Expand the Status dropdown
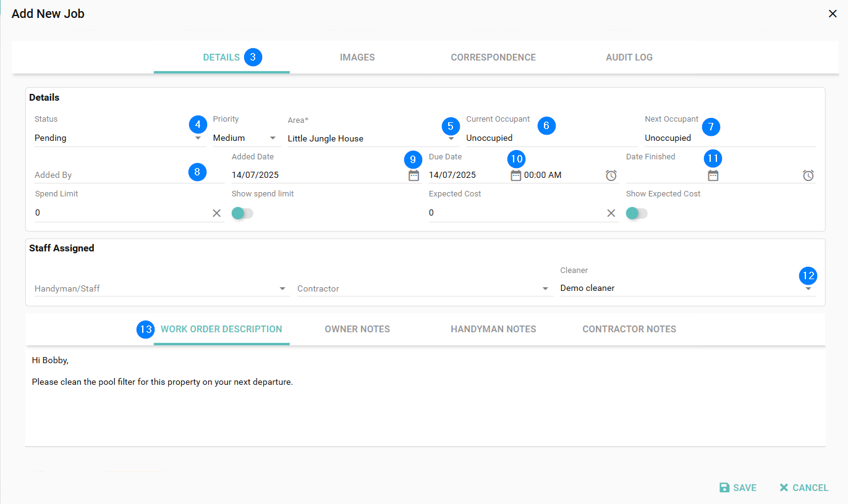The height and width of the screenshot is (504, 848). pyautogui.click(x=198, y=138)
